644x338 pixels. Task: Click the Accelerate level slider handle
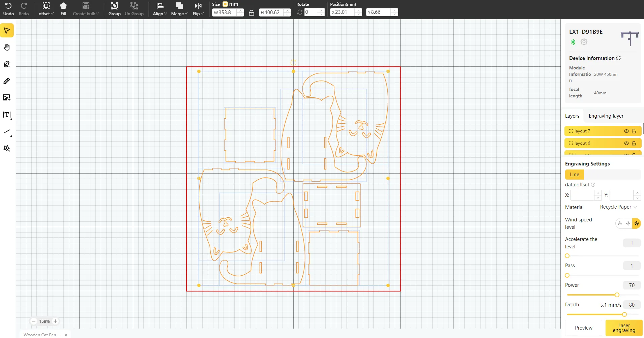point(567,256)
